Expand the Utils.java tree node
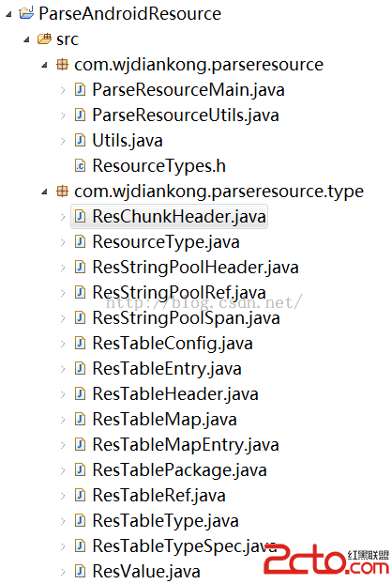Viewport: 392px width, 584px height. (63, 141)
